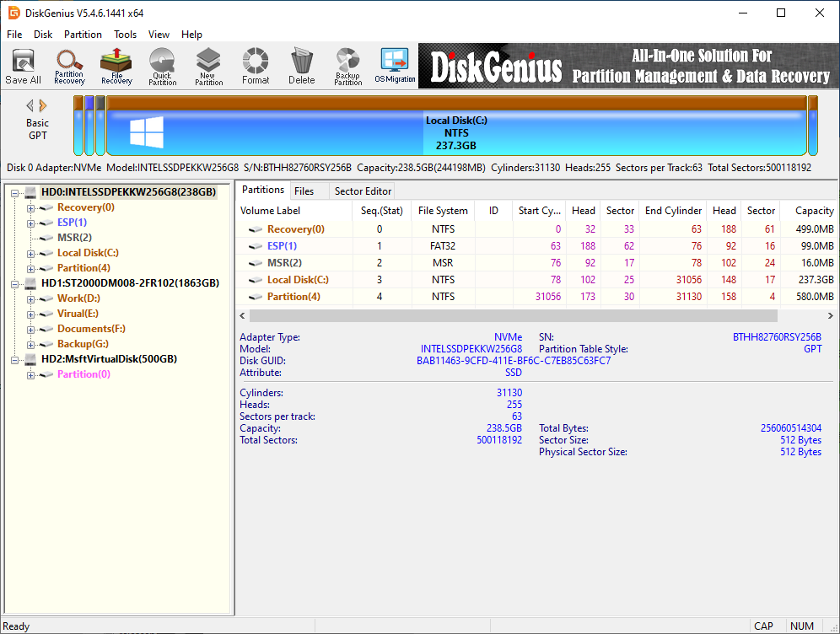840x634 pixels.
Task: Expand the ESP(1) tree node
Action: 30,223
